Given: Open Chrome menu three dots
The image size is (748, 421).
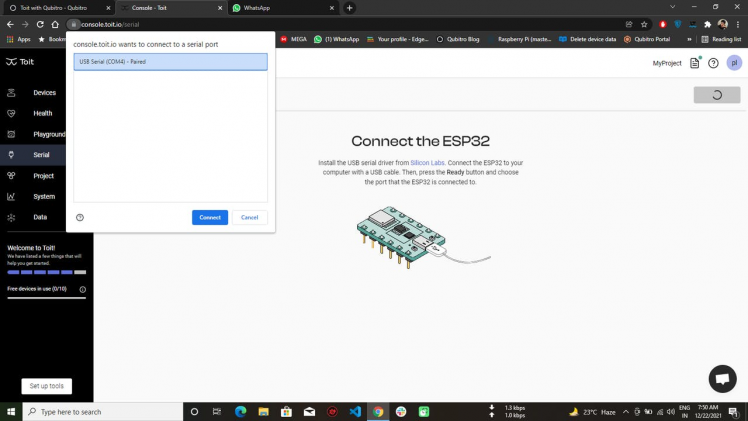Looking at the screenshot, I should point(738,24).
